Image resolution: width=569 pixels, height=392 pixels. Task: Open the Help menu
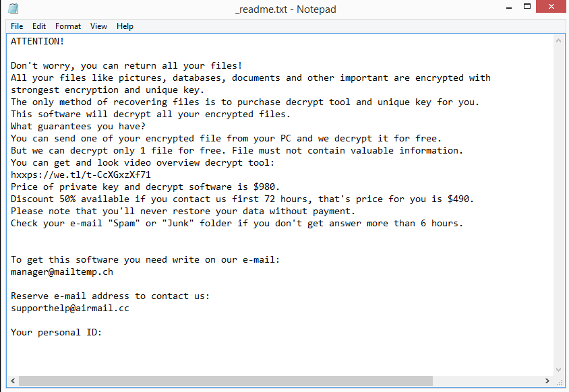point(125,26)
